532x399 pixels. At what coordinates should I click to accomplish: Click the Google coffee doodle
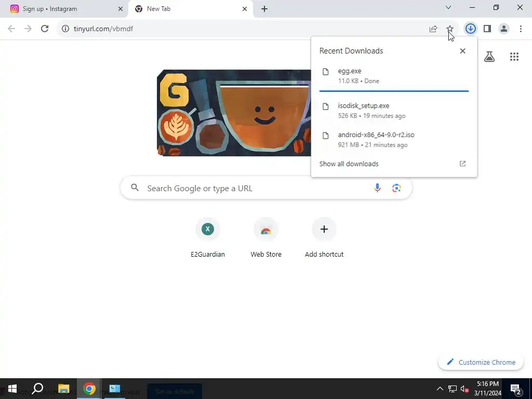point(234,113)
